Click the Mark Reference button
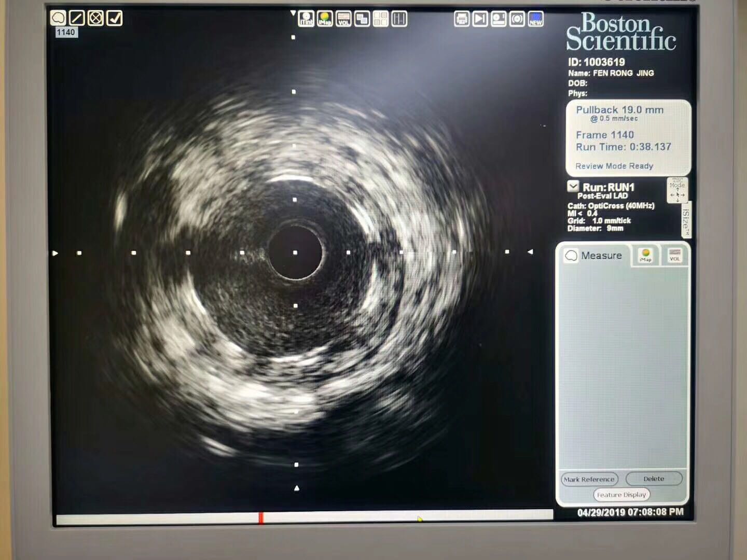This screenshot has height=560, width=747. pos(589,479)
